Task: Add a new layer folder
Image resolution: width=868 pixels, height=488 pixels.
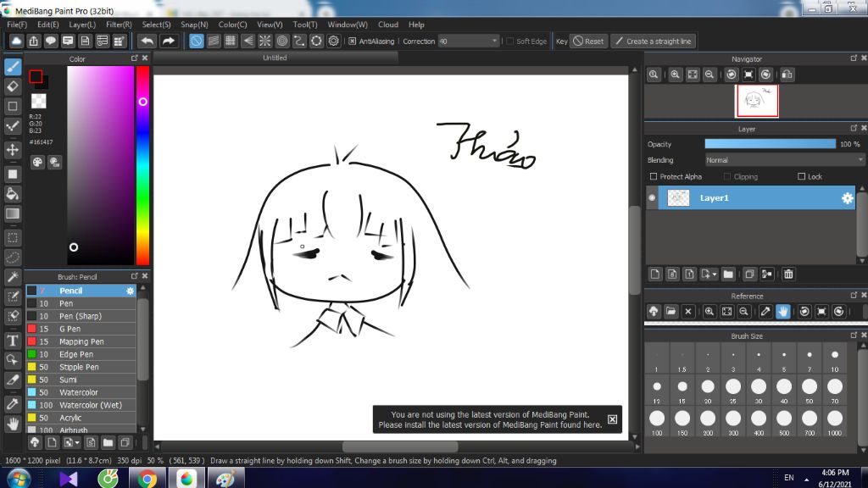Action: click(728, 274)
